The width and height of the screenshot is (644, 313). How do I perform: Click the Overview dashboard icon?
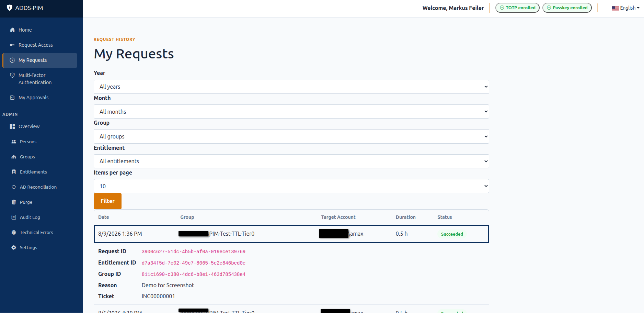pyautogui.click(x=12, y=126)
